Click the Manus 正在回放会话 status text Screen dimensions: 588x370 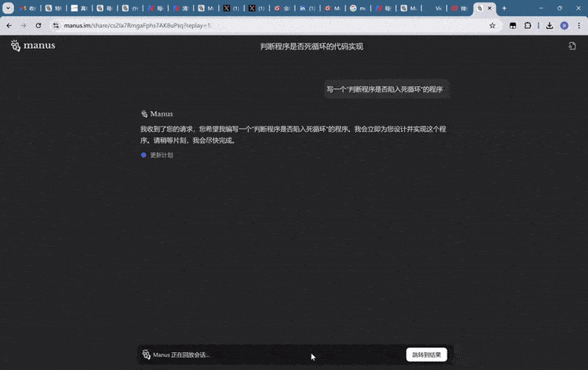click(181, 354)
